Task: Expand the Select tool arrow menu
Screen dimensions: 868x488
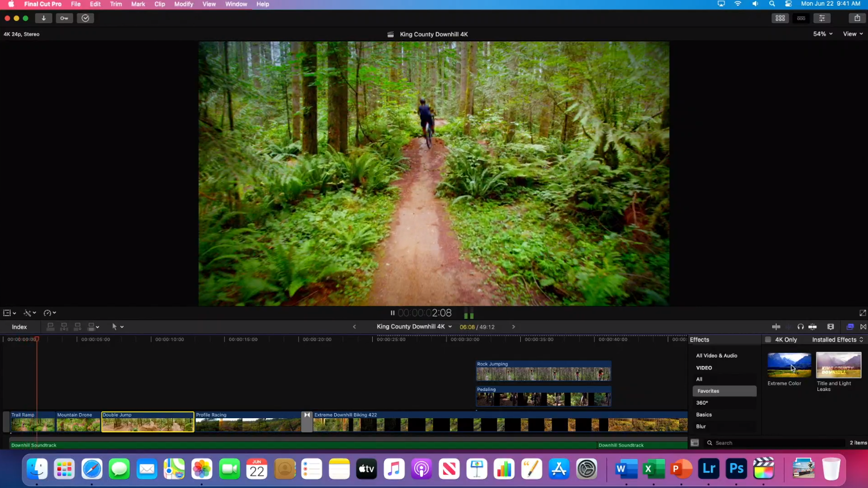Action: tap(117, 327)
